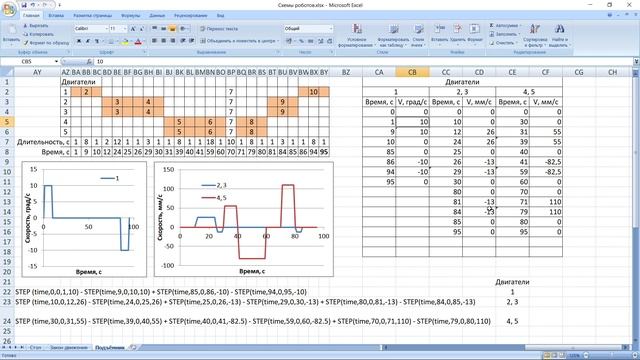Align text to middle of cell
This screenshot has width=640, height=360.
tap(163, 29)
